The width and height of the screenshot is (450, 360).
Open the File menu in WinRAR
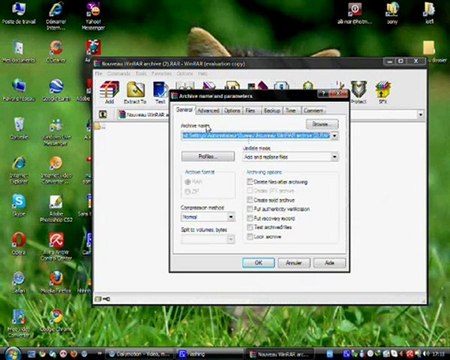(x=99, y=73)
